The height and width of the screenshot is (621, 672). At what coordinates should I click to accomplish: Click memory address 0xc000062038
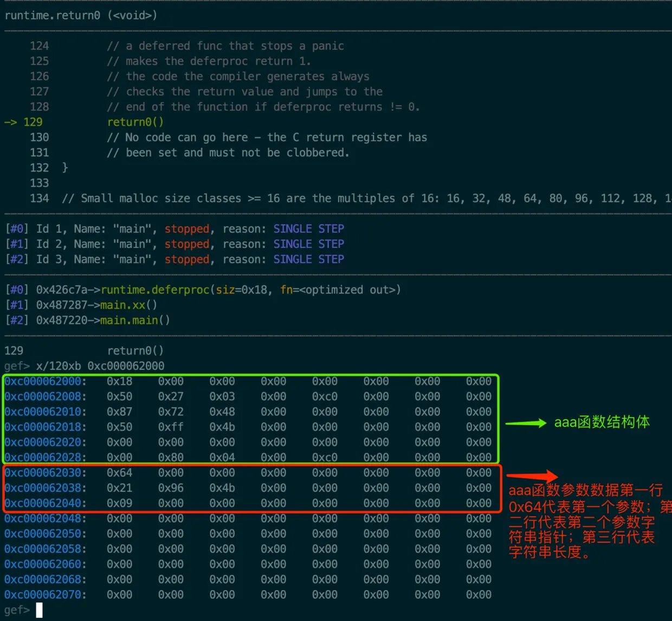43,488
